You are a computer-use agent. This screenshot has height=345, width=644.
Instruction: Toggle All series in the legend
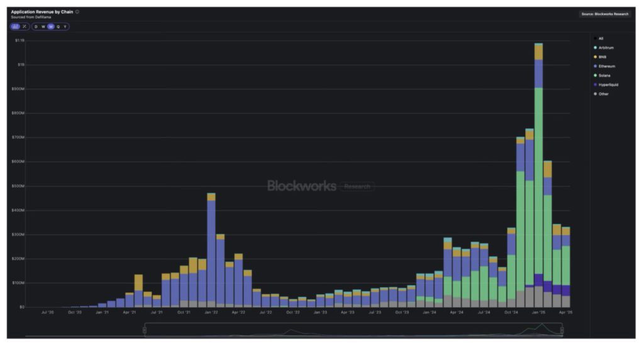pyautogui.click(x=601, y=38)
